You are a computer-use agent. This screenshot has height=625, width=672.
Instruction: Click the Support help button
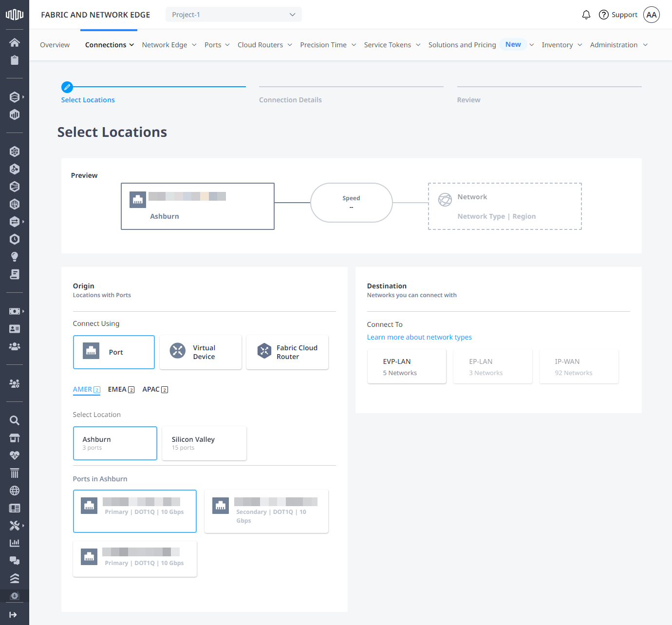point(618,15)
